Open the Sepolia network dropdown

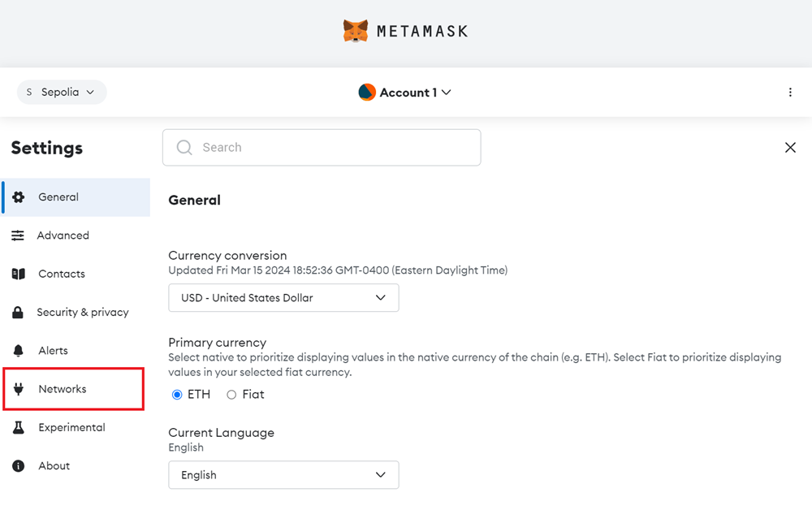(x=61, y=92)
